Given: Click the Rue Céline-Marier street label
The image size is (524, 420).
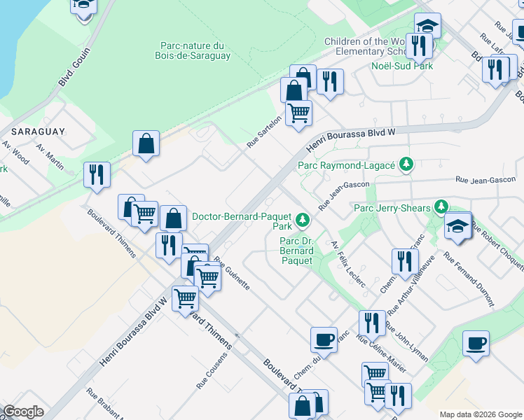Looking at the screenshot, I should click(x=381, y=353).
